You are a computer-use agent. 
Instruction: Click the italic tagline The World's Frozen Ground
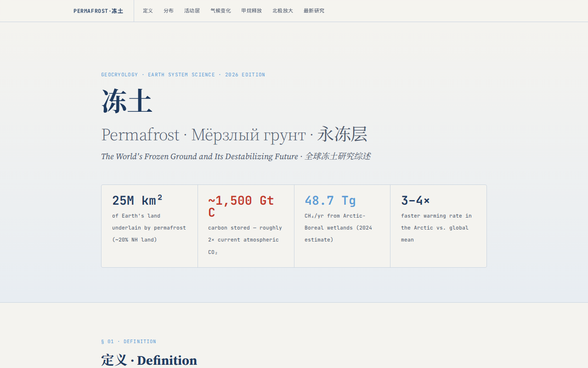click(199, 156)
